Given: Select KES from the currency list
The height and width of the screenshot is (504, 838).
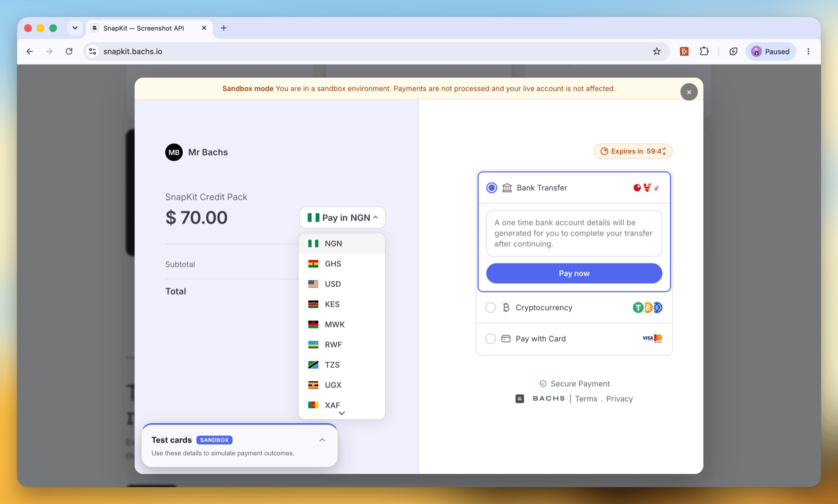Looking at the screenshot, I should click(342, 304).
